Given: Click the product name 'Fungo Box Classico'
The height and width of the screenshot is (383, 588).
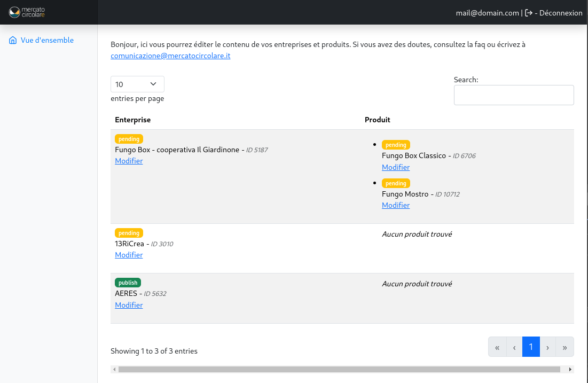Looking at the screenshot, I should click(414, 155).
